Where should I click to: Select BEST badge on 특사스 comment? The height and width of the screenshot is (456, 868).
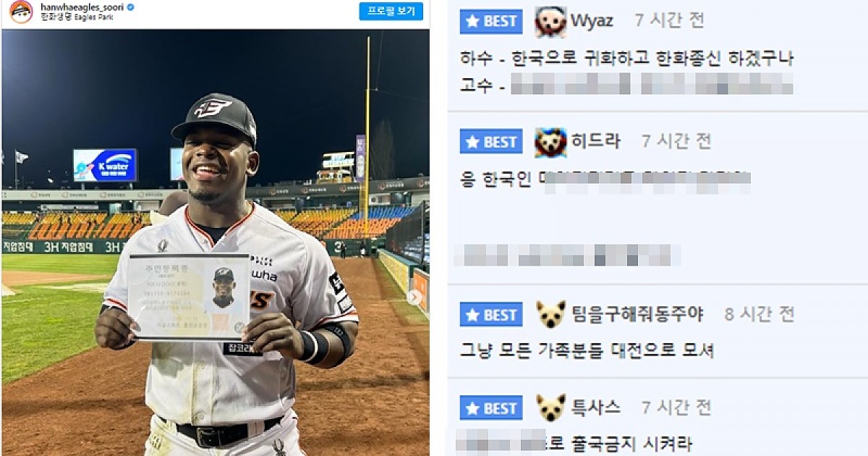click(491, 408)
